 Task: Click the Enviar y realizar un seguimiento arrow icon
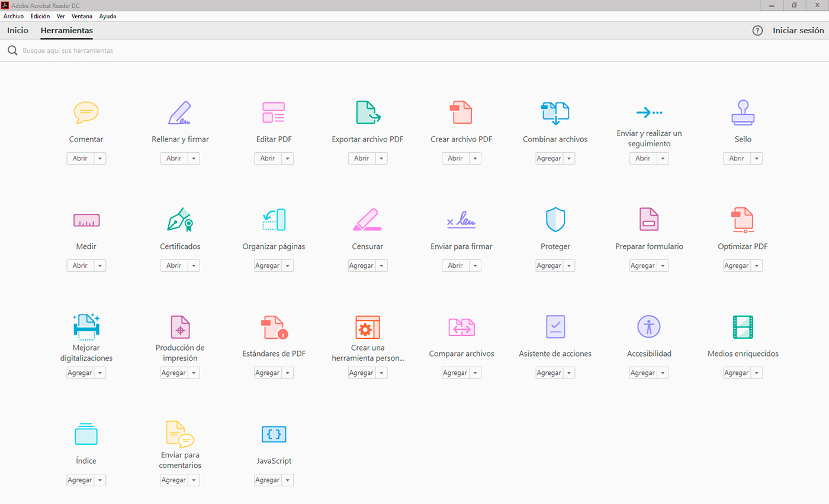[x=649, y=112]
